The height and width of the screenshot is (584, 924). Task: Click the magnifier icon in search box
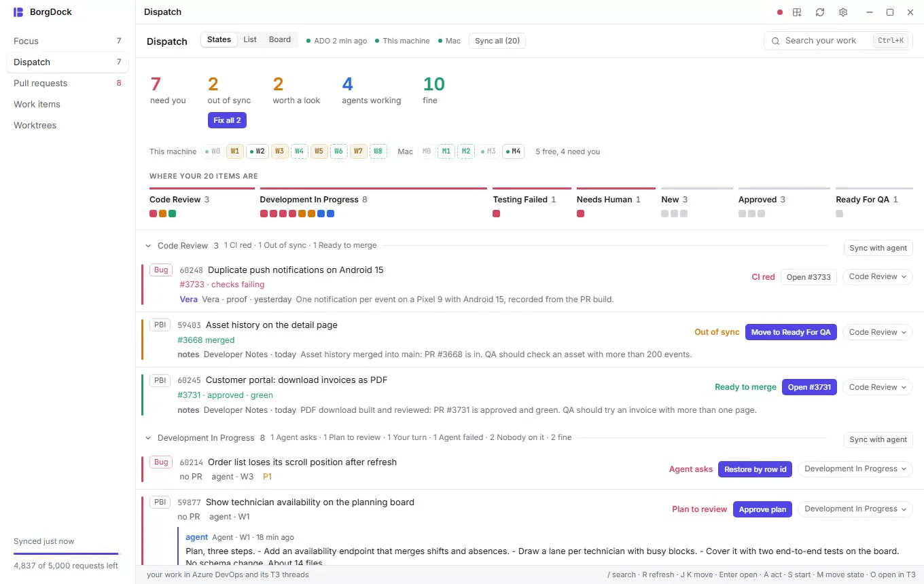click(775, 41)
